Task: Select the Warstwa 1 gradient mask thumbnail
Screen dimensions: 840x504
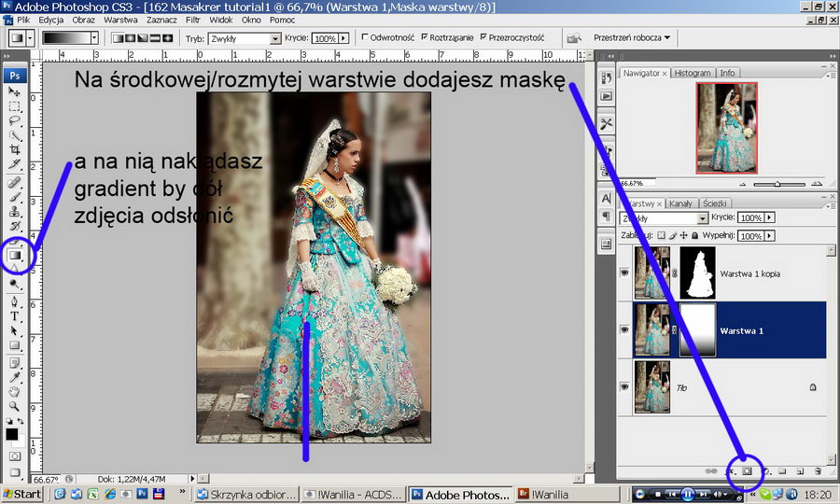Action: [x=697, y=329]
